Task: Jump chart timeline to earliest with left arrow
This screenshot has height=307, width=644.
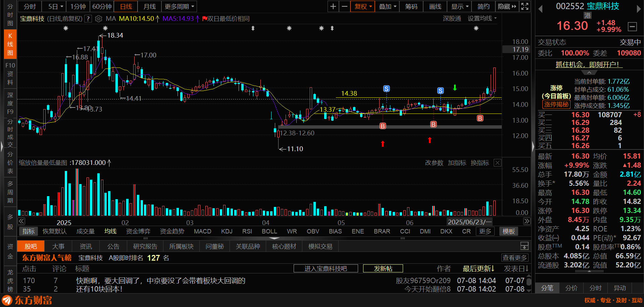Action: 21,221
